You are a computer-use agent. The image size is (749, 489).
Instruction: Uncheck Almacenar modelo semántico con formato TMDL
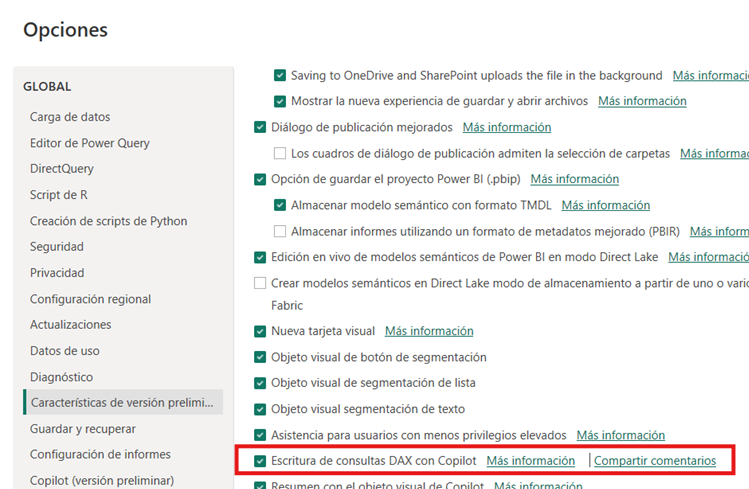(280, 205)
